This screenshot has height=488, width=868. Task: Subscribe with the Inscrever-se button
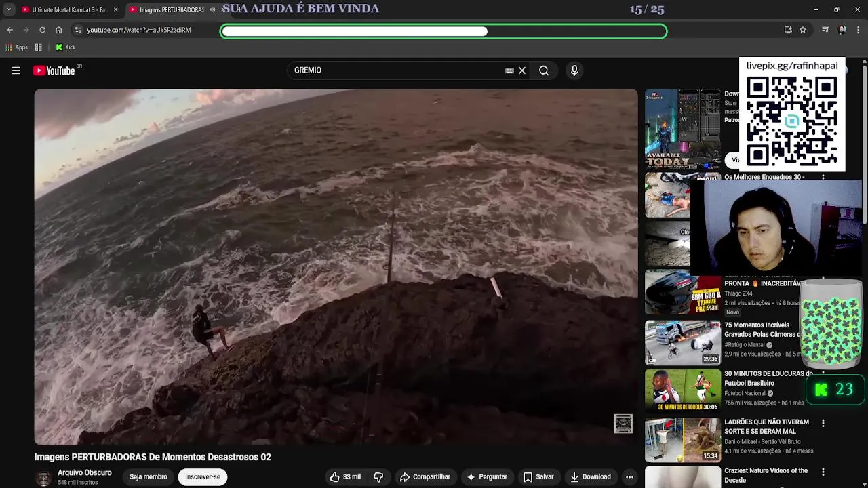tap(203, 477)
